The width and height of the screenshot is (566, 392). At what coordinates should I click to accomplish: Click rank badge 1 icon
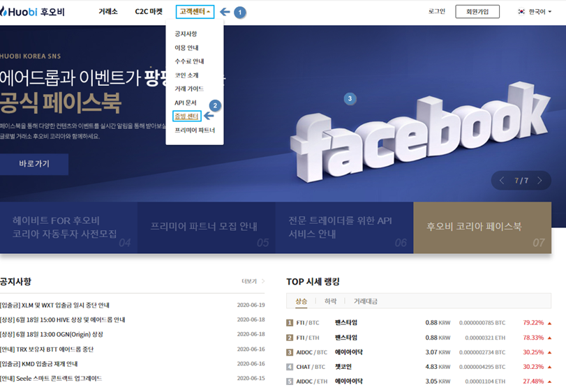click(290, 323)
